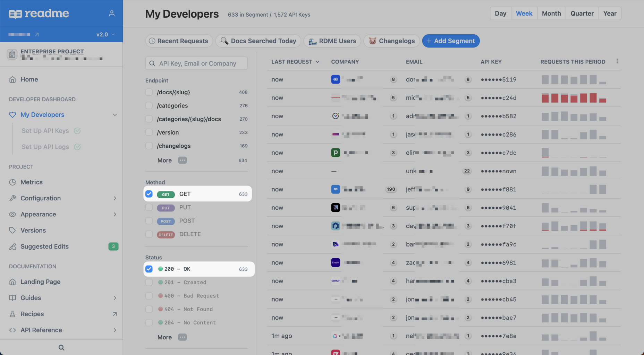Viewport: 644px width, 355px height.
Task: Click the Guides book icon
Action: pyautogui.click(x=12, y=298)
